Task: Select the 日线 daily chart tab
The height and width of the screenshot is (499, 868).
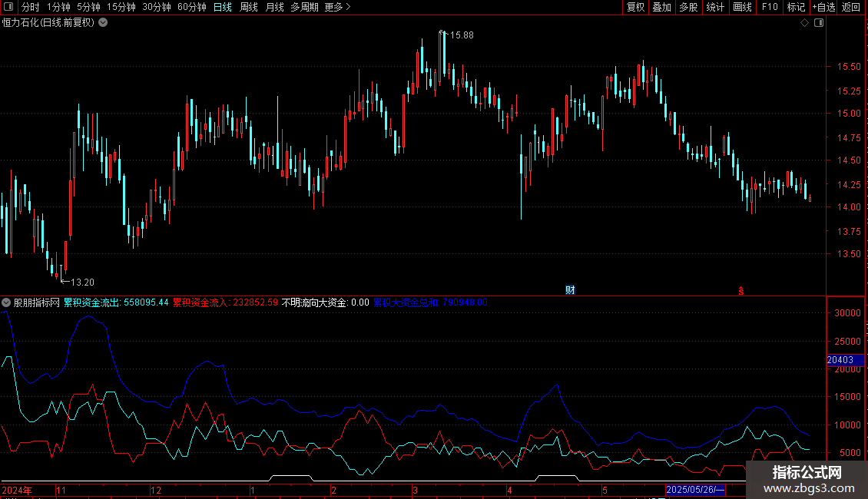Action: [x=223, y=7]
